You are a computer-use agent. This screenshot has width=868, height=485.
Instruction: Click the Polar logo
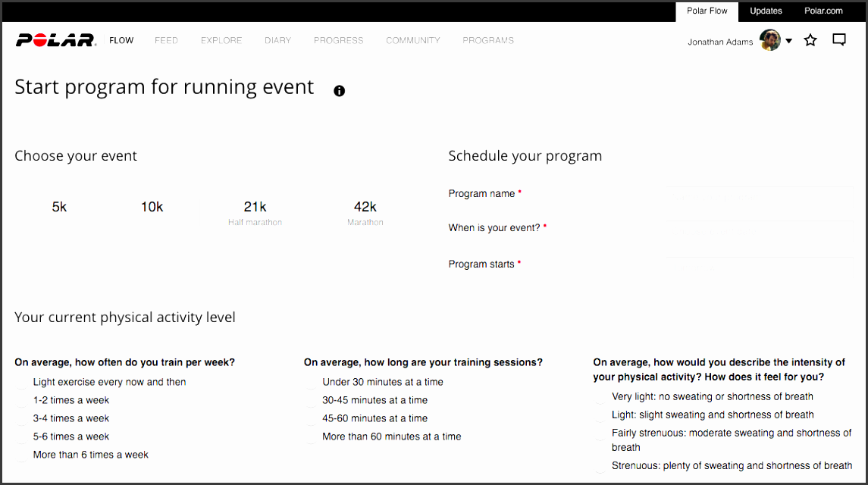point(54,40)
